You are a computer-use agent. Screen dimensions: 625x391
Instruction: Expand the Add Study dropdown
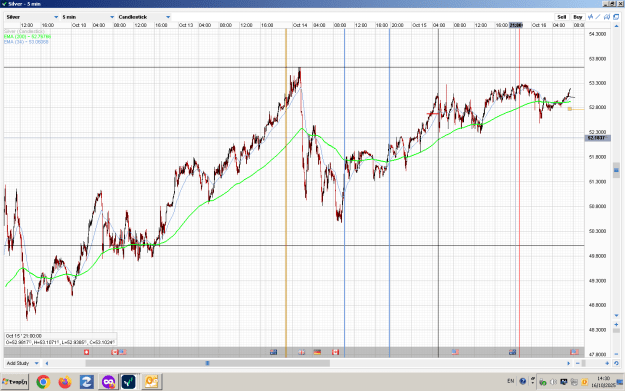pyautogui.click(x=23, y=363)
